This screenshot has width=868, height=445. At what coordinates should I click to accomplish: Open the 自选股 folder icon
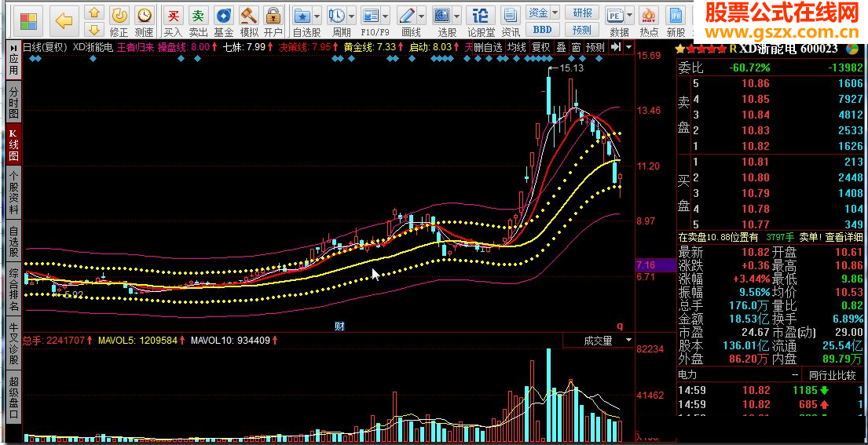[x=302, y=16]
